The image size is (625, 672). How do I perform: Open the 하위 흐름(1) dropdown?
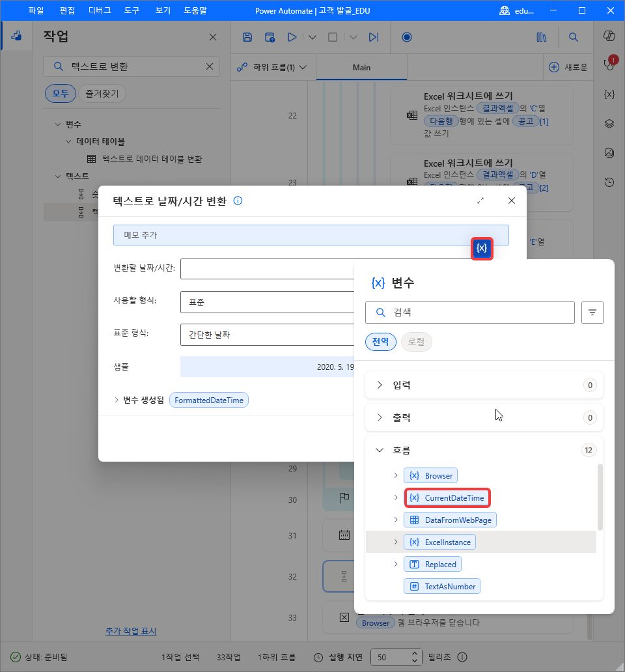(272, 67)
